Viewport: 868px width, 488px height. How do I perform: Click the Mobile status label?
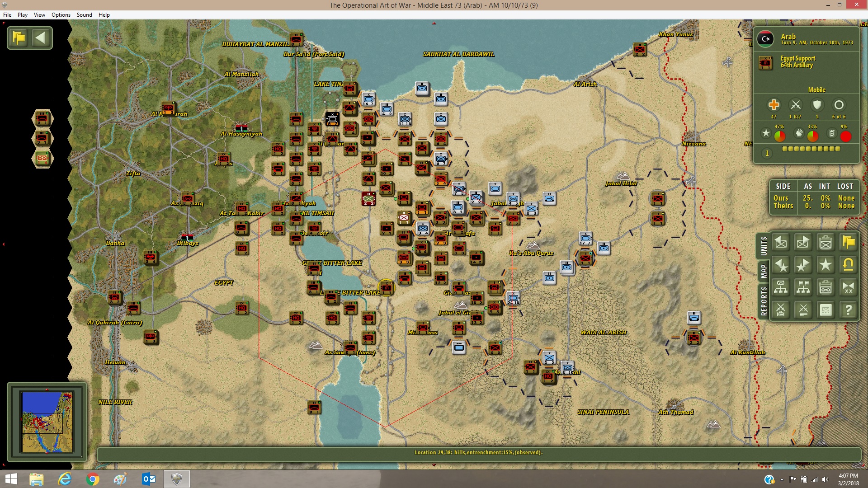click(817, 90)
